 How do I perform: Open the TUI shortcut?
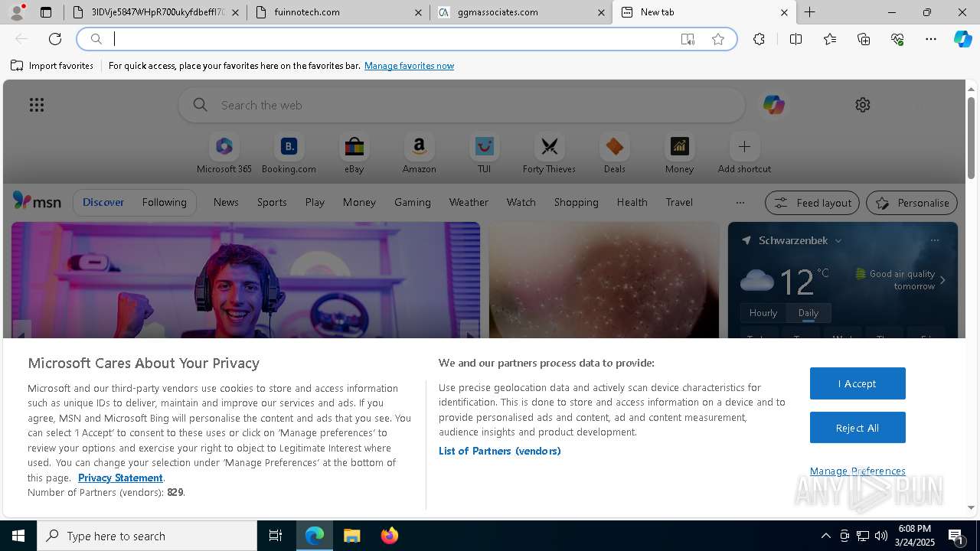click(484, 154)
